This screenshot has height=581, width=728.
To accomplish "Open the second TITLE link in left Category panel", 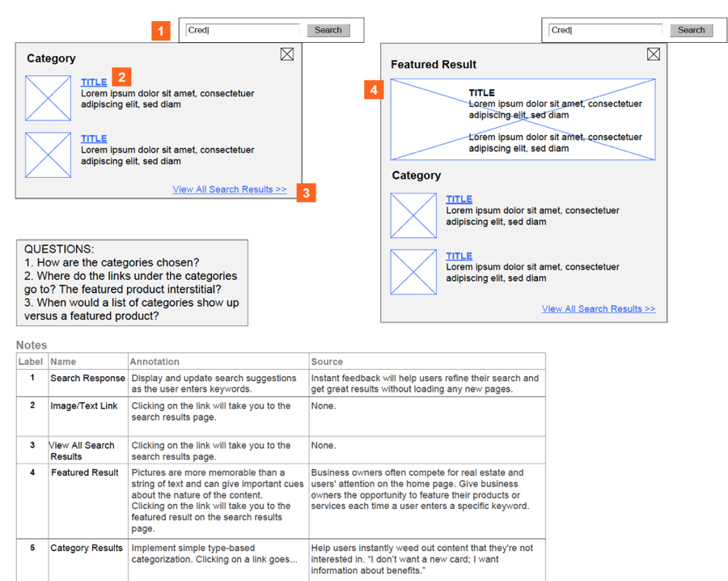I will click(x=94, y=139).
